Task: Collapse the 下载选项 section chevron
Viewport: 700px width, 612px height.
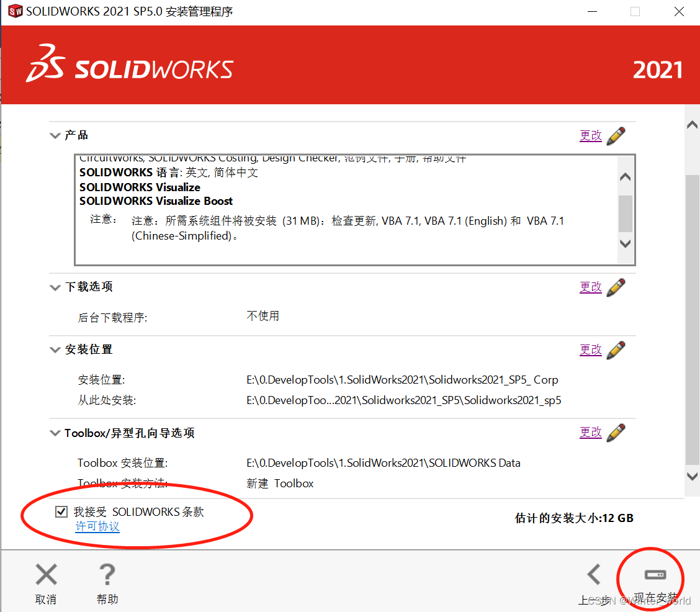Action: click(55, 287)
